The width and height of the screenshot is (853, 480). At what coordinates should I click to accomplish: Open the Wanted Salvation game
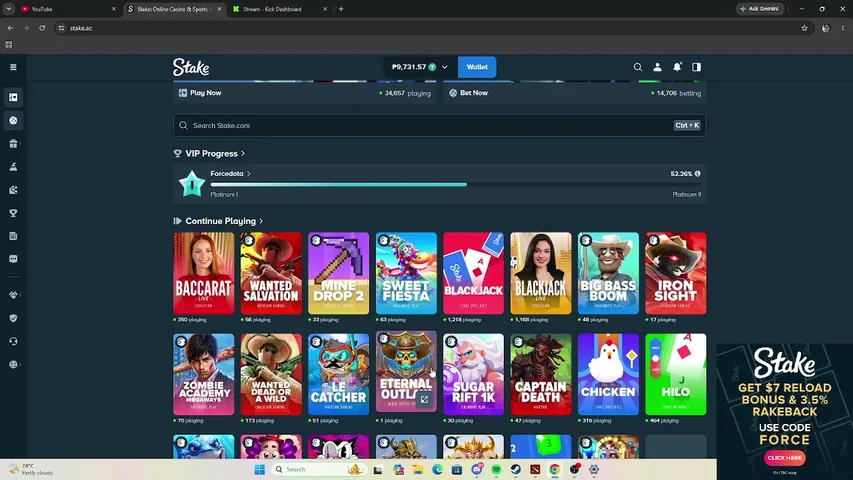click(271, 273)
